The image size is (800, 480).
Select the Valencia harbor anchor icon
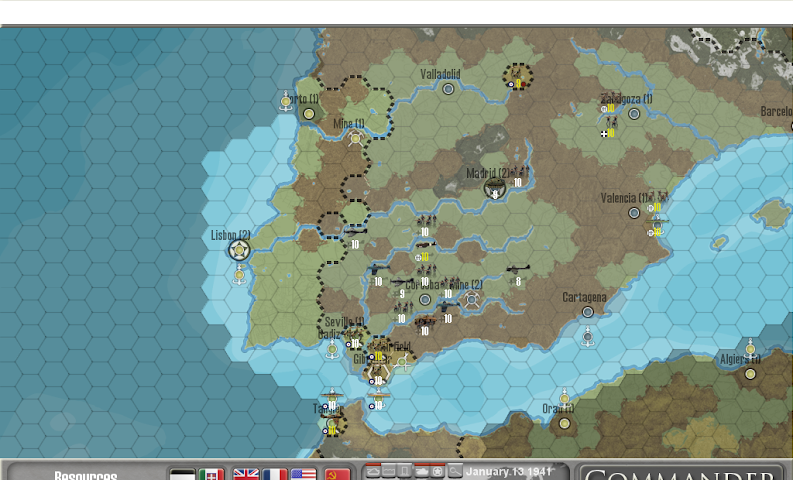[x=657, y=225]
